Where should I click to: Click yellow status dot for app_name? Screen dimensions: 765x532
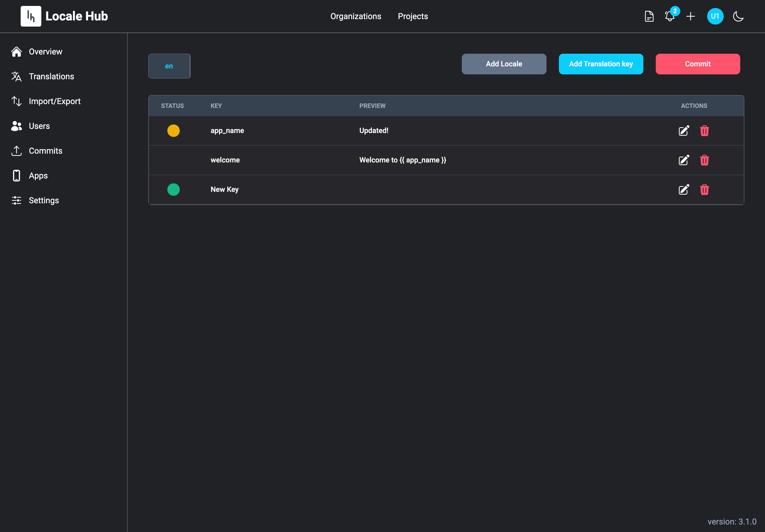click(x=173, y=131)
